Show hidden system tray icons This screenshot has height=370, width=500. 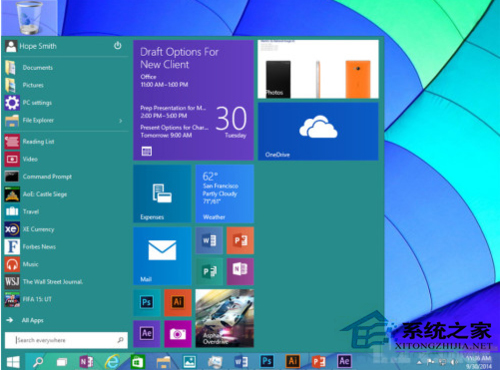pos(419,362)
